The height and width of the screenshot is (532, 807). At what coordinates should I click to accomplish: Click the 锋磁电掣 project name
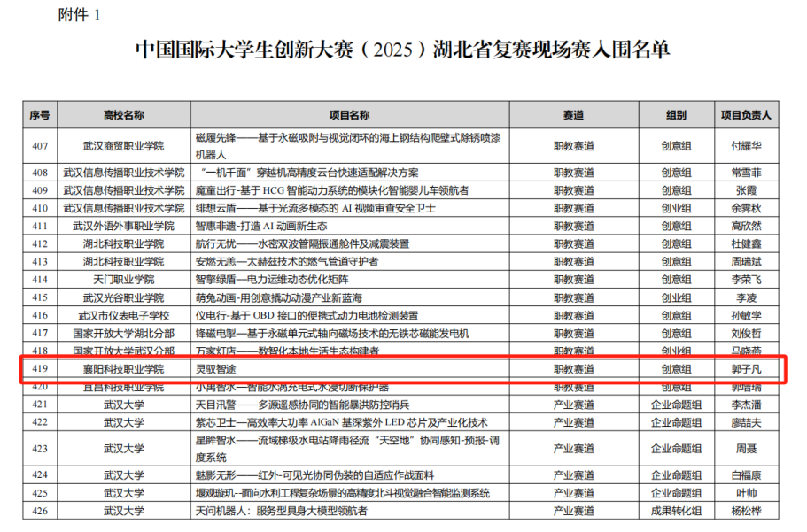332,333
